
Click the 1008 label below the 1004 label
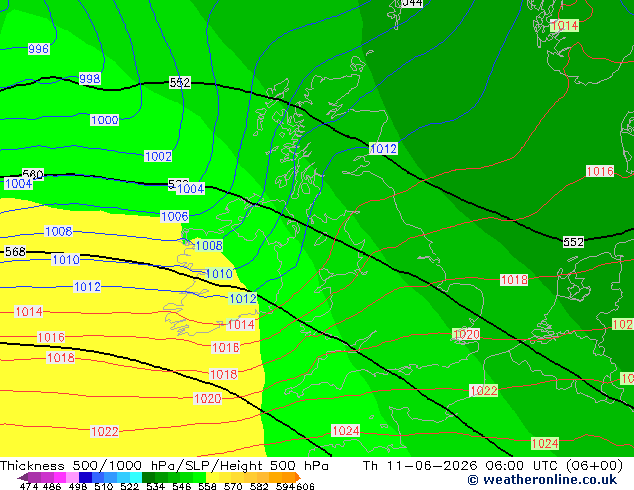59,232
